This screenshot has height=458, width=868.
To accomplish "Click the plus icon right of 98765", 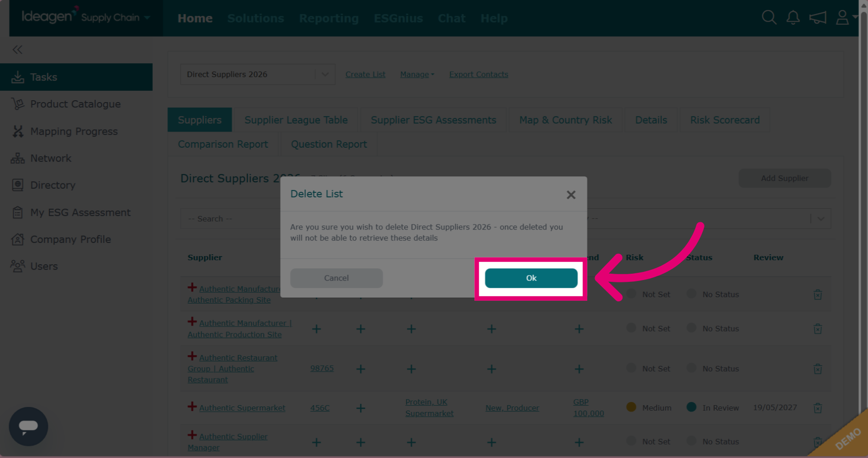I will (x=361, y=369).
